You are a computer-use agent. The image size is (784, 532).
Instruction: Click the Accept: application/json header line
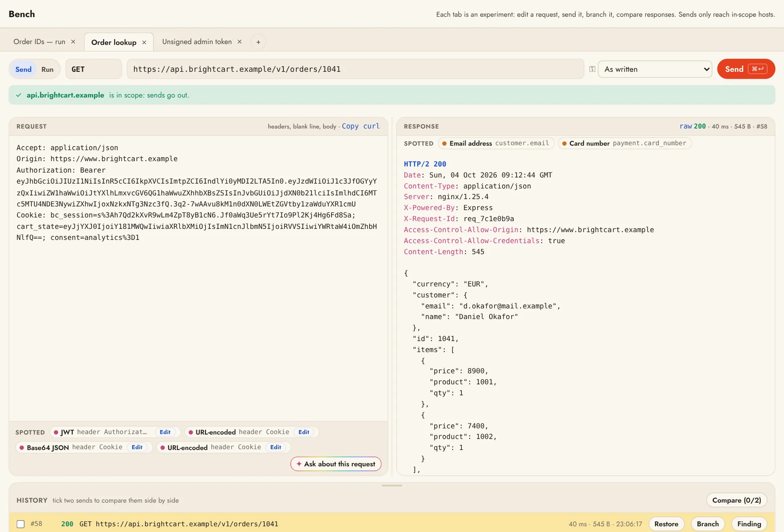point(67,148)
